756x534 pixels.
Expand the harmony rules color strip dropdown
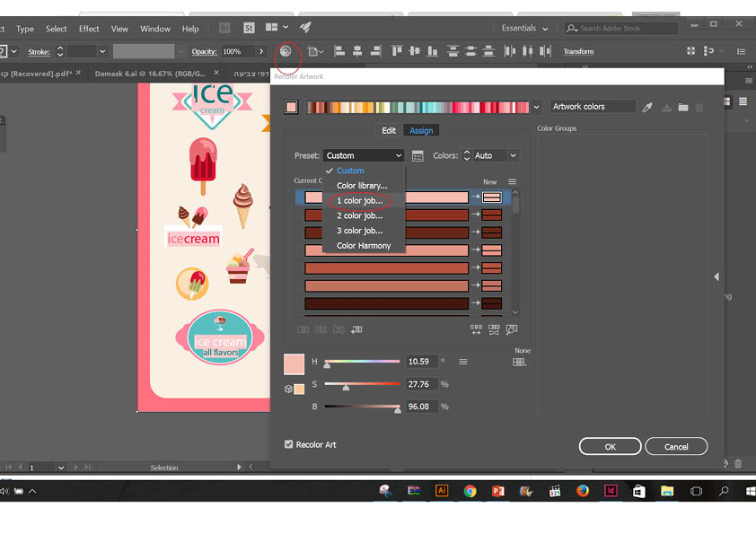(537, 108)
